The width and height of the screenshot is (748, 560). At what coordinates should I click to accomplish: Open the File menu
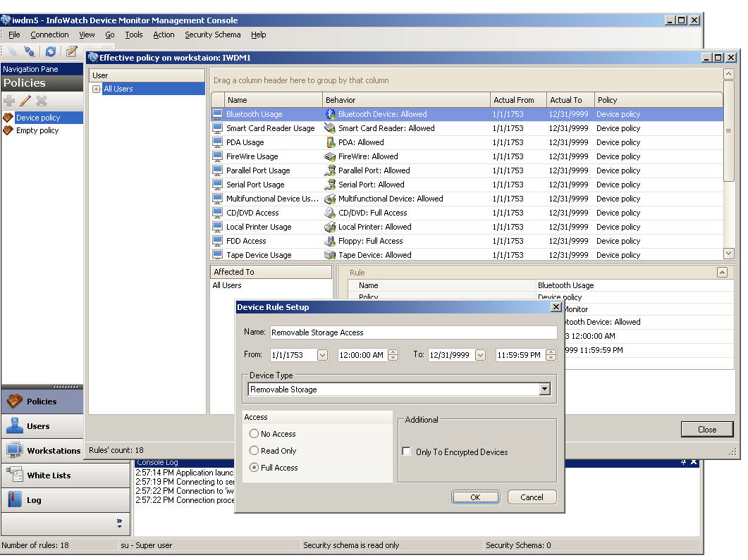coord(14,35)
